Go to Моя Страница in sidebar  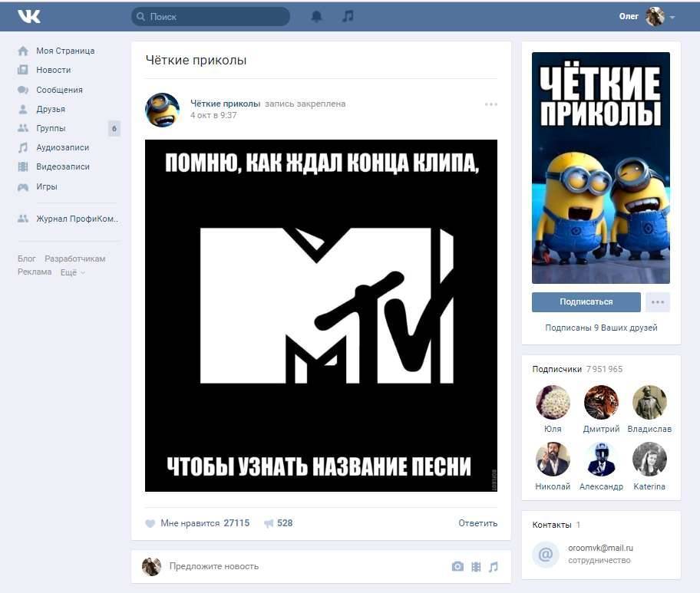[x=65, y=51]
